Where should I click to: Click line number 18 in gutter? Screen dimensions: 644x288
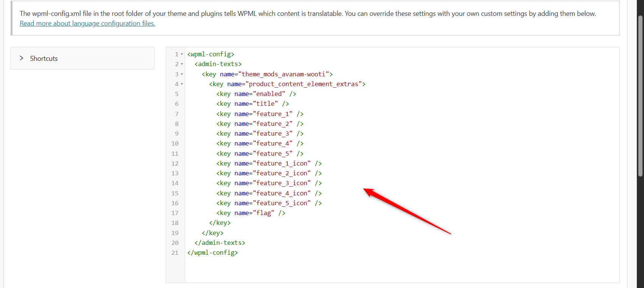[x=175, y=223]
